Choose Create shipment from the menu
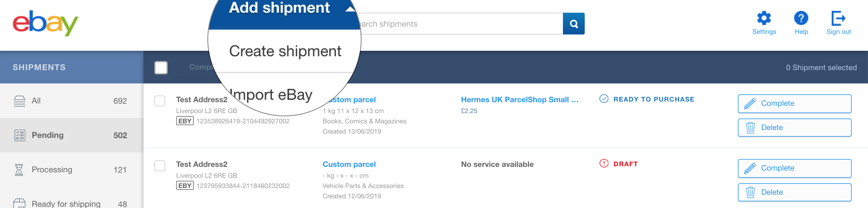The height and width of the screenshot is (208, 868). (x=285, y=51)
